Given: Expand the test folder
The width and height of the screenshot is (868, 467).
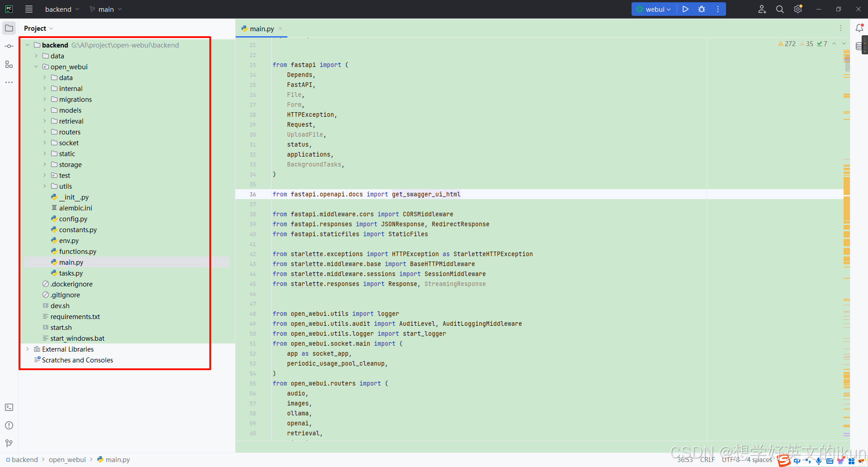Looking at the screenshot, I should [45, 175].
